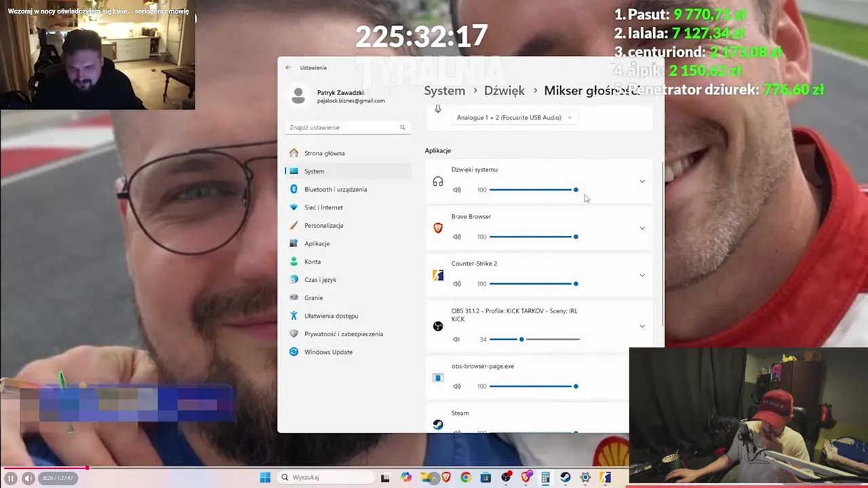Click the magnifier icon in settings search
The width and height of the screenshot is (868, 488).
coord(403,127)
